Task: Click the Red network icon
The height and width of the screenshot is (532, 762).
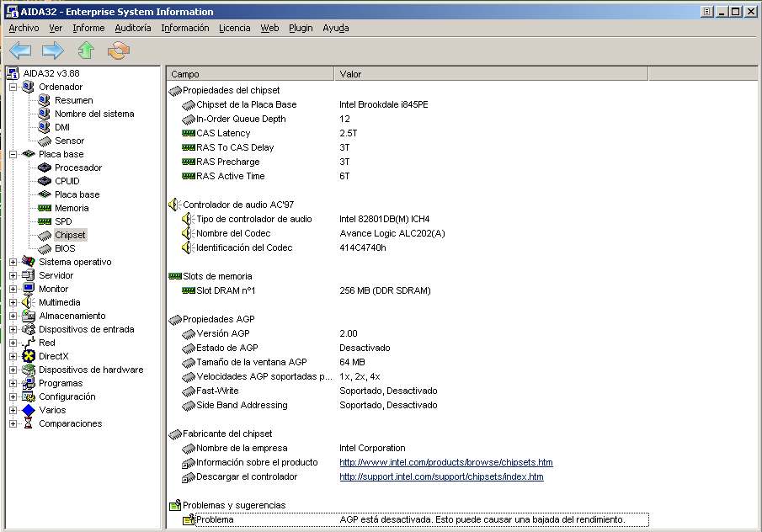Action: [x=29, y=343]
